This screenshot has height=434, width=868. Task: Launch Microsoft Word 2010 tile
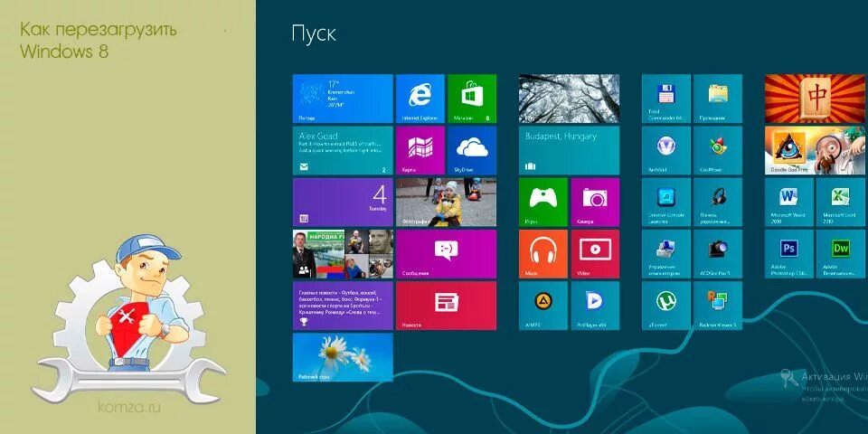(789, 202)
